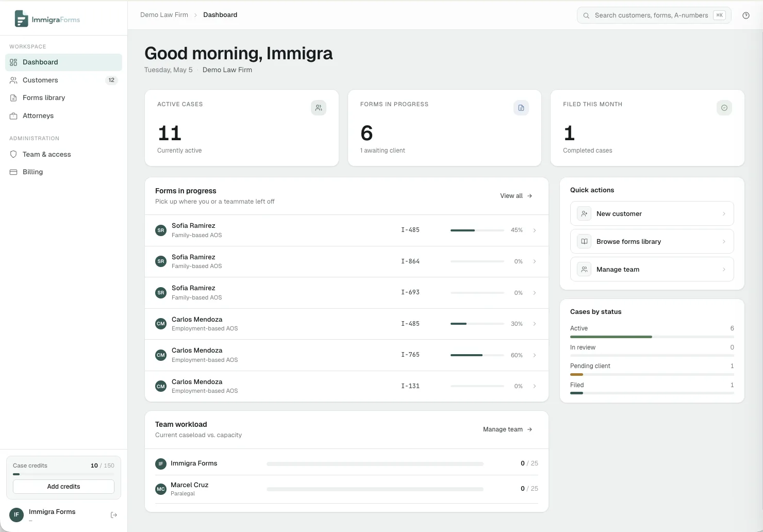The height and width of the screenshot is (532, 763).
Task: Click Demo Law Firm breadcrumb
Action: point(164,15)
